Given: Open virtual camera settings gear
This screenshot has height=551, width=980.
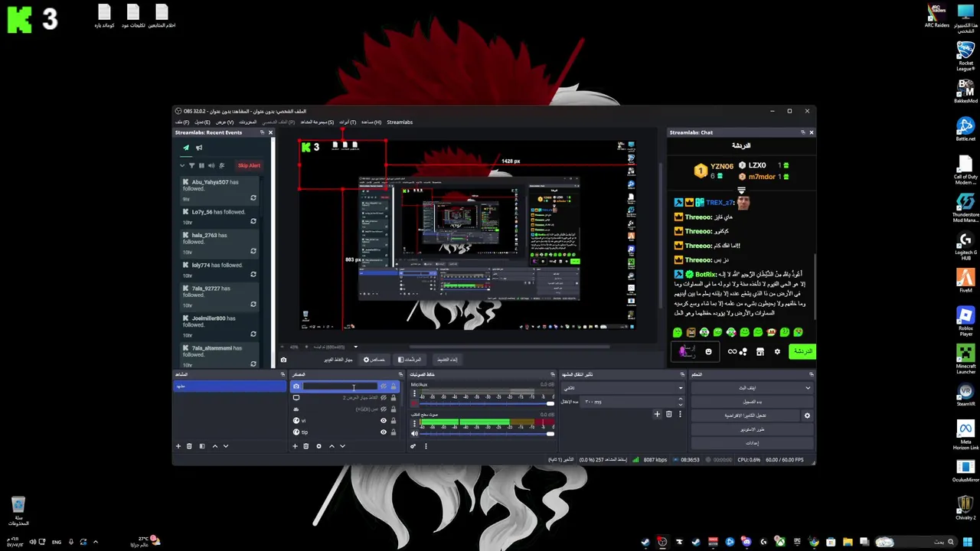Looking at the screenshot, I should [807, 416].
